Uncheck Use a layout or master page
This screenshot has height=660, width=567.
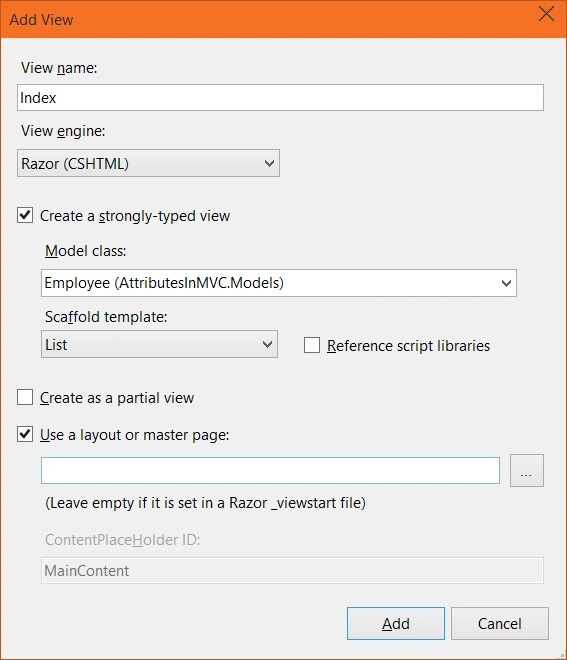coord(25,434)
